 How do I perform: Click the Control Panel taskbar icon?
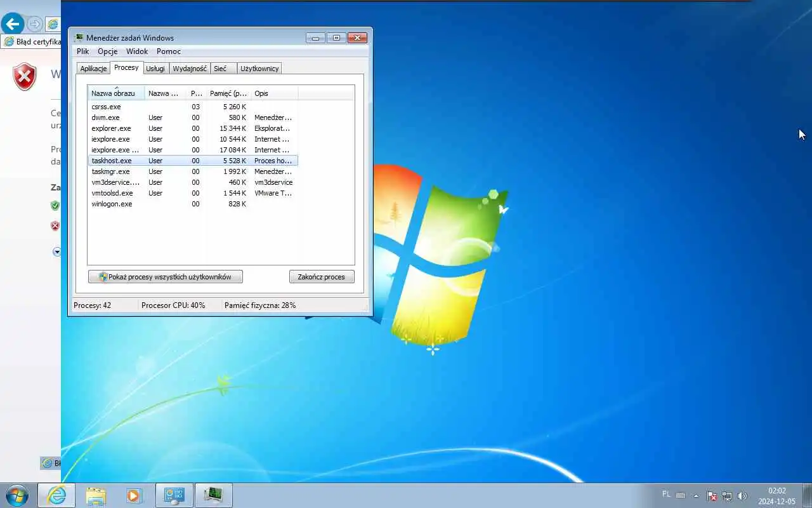(174, 495)
